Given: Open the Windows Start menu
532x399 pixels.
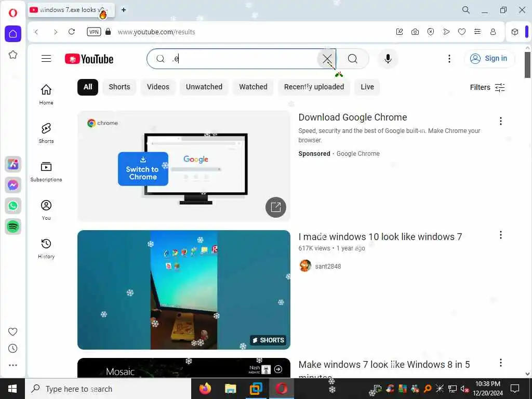Looking at the screenshot, I should point(12,389).
